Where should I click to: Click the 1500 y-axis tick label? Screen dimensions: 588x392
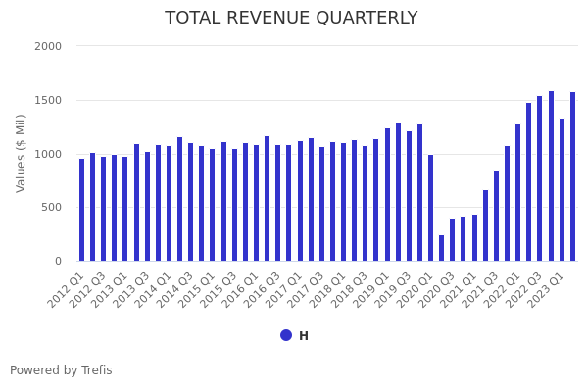[48, 100]
